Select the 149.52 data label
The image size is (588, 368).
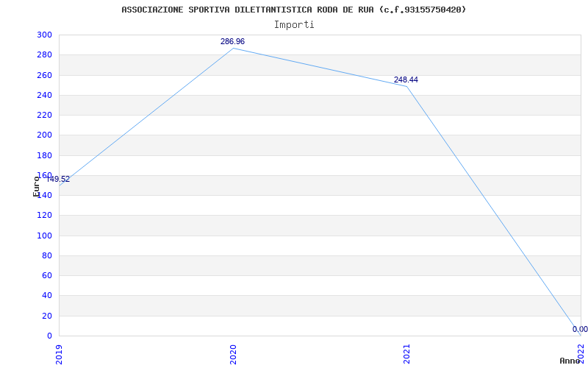point(58,180)
